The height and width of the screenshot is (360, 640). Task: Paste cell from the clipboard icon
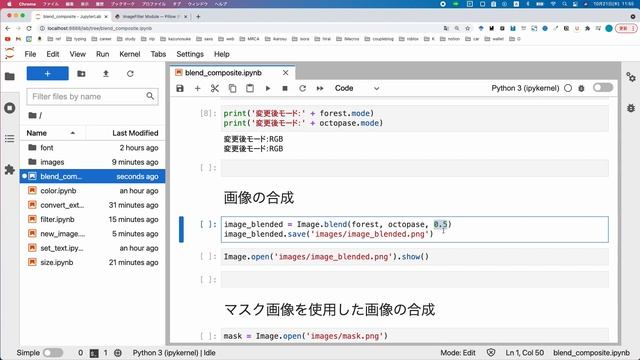(x=250, y=88)
